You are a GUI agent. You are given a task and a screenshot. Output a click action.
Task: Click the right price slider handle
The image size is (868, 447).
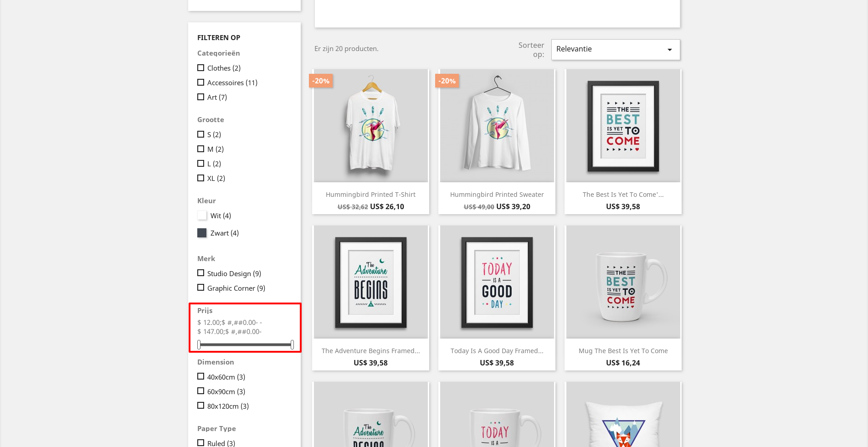click(x=292, y=345)
